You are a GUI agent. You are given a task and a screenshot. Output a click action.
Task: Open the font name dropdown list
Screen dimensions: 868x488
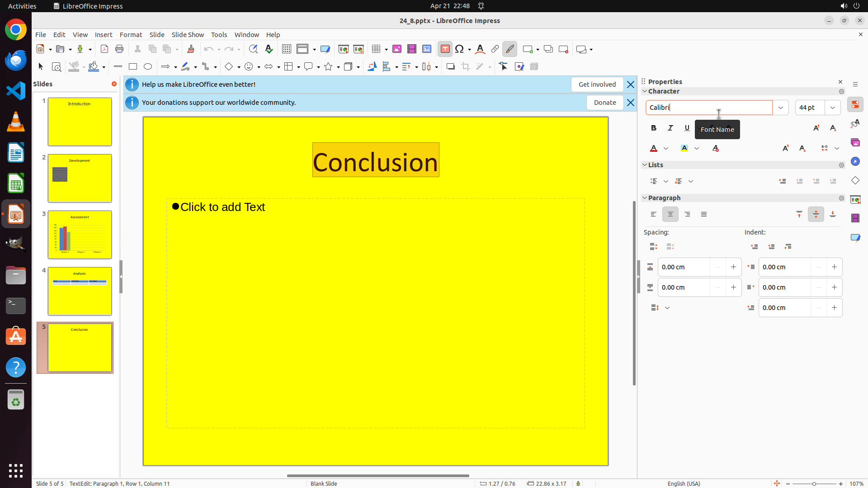pos(780,108)
